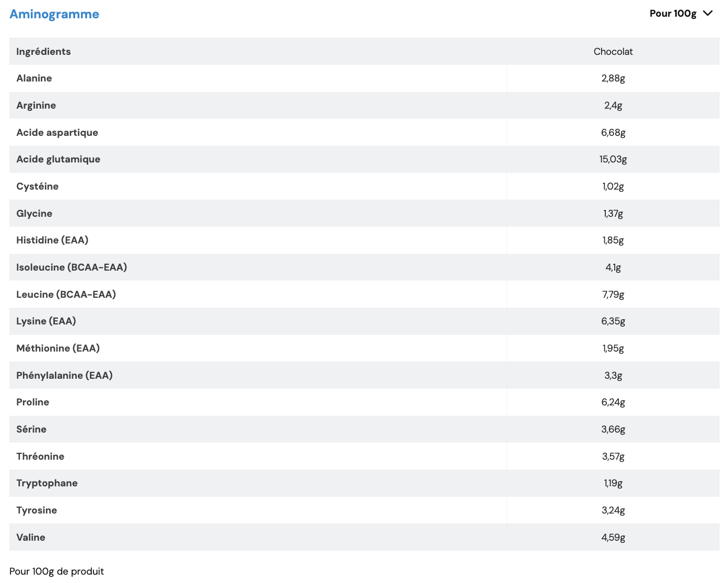Open the 'Pour 100g' dropdown
The height and width of the screenshot is (583, 728).
tap(673, 14)
